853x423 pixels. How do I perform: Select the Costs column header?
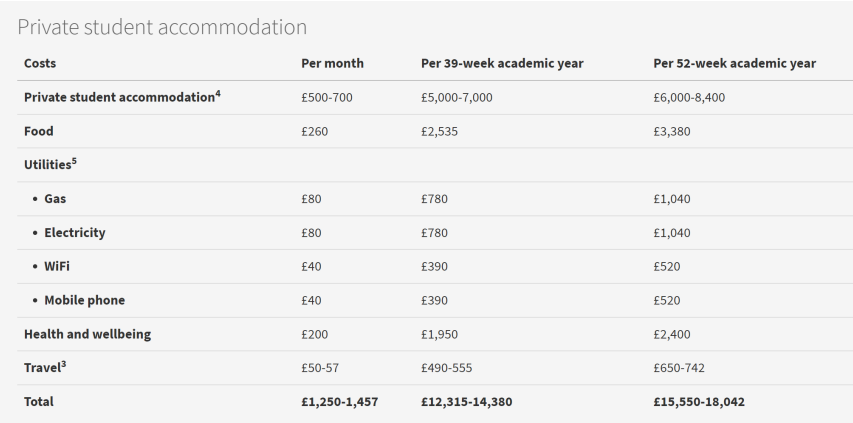click(x=40, y=63)
